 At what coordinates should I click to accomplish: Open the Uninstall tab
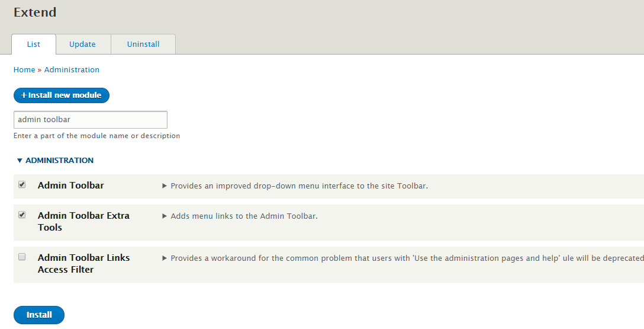pyautogui.click(x=143, y=44)
